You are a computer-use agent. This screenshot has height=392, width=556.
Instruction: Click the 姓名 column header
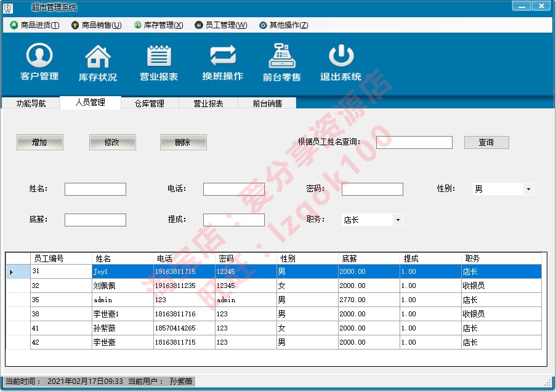pos(123,258)
